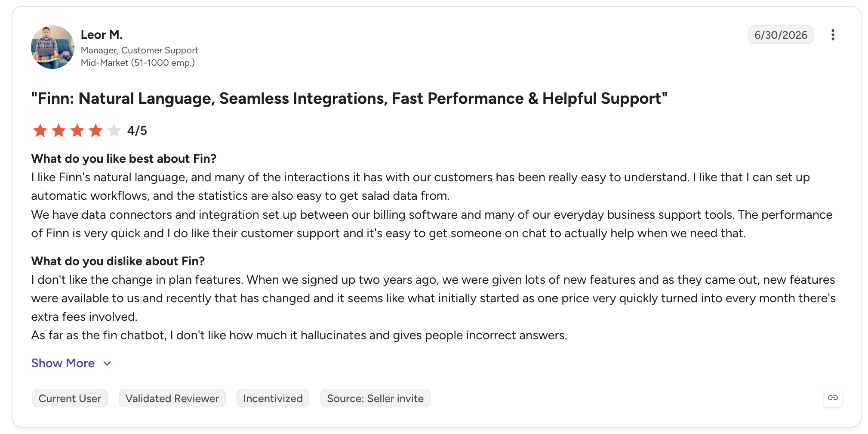868x434 pixels.
Task: Click the chevron beside Show More
Action: (107, 363)
